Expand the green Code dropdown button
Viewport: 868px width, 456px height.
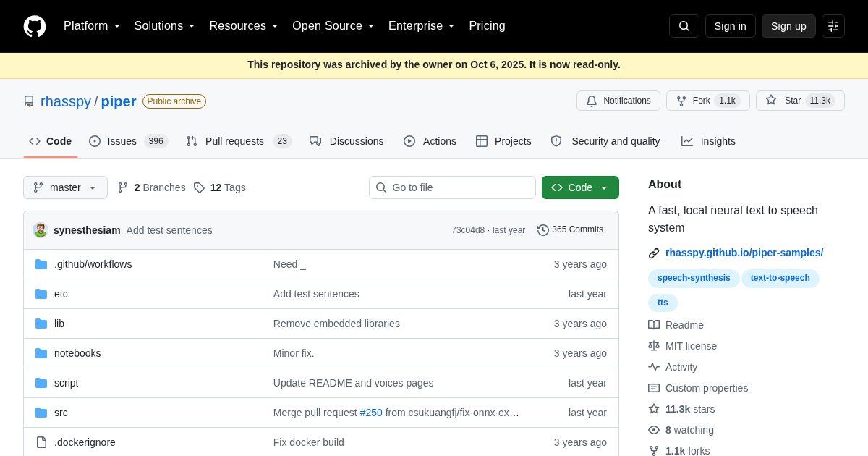point(580,187)
